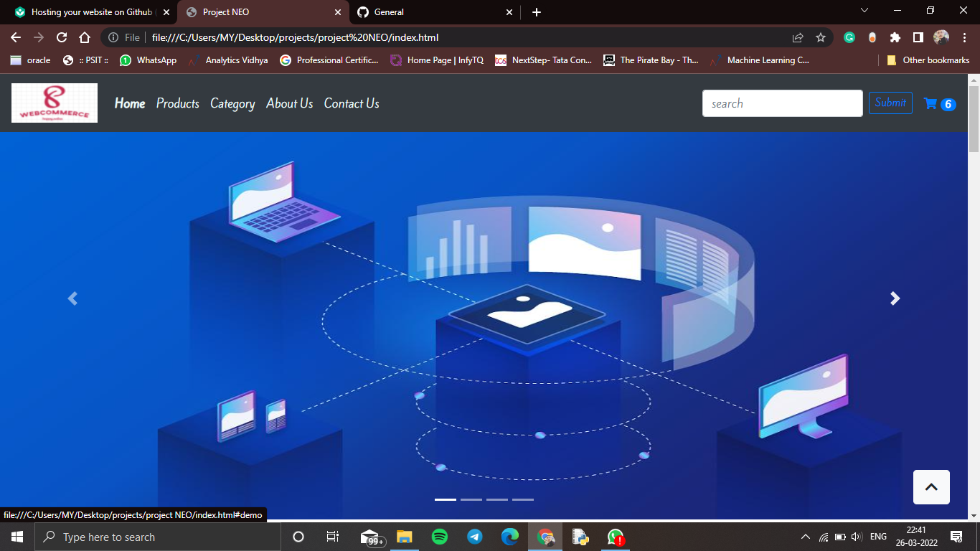Screen dimensions: 980x551
Task: Click the browser back arrow
Action: pyautogui.click(x=16, y=37)
